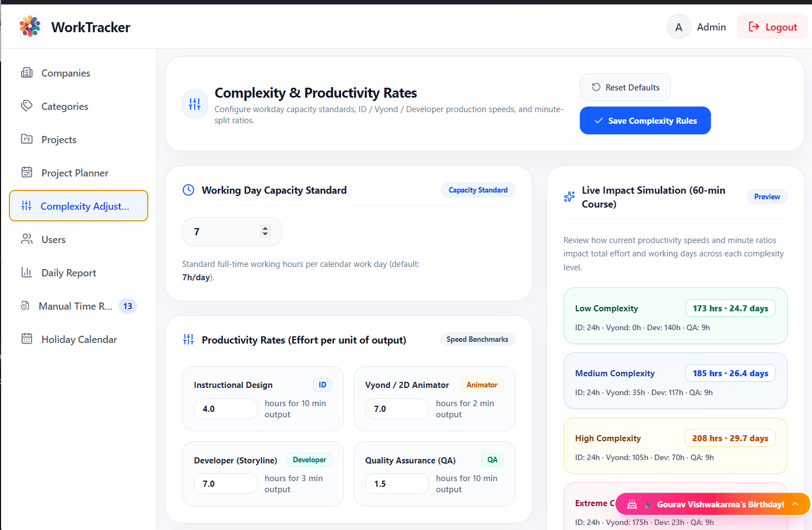Select Complexity Adjust... menu item
812x530 pixels.
[x=78, y=206]
